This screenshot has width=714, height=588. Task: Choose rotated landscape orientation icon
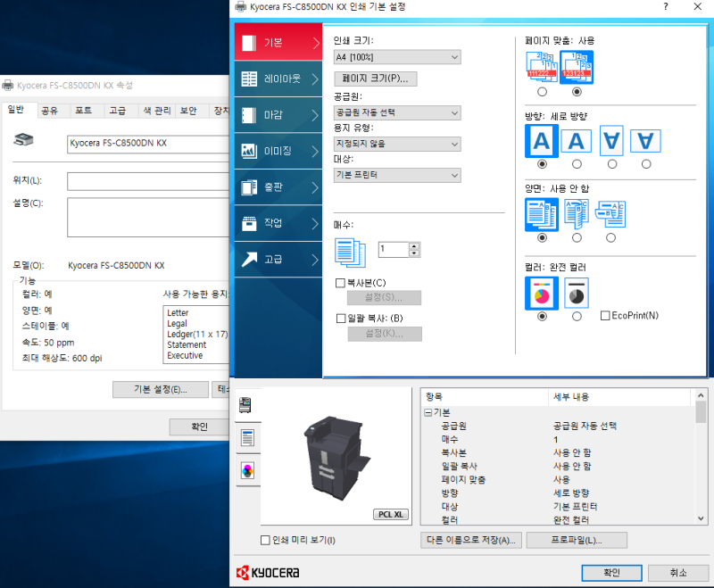645,141
